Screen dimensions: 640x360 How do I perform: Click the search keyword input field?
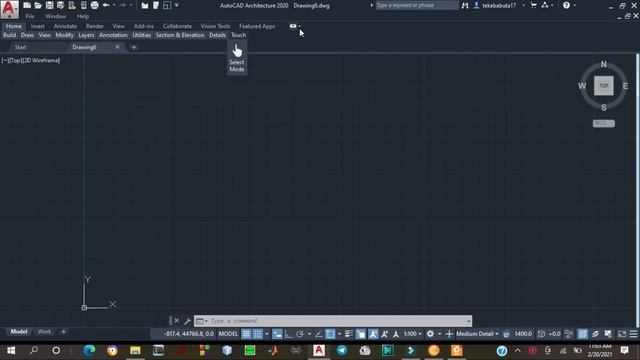(417, 5)
